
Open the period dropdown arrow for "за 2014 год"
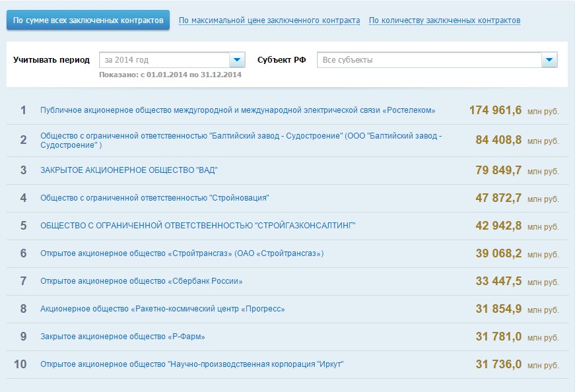237,60
